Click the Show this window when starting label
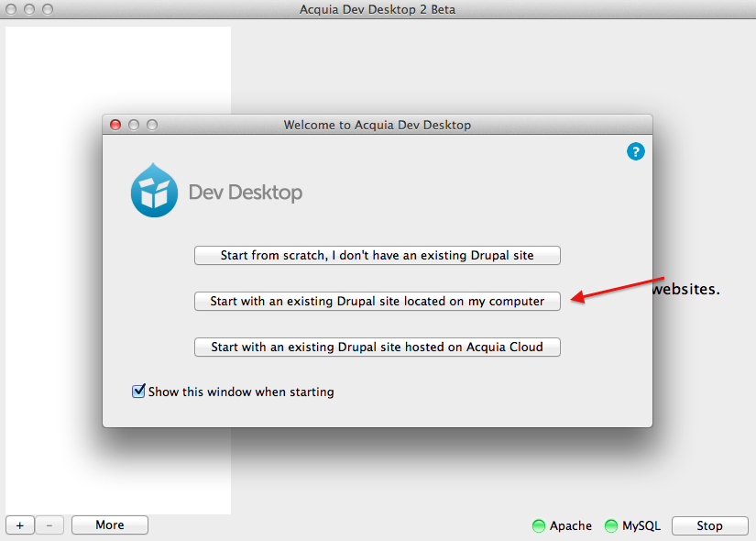 point(241,392)
